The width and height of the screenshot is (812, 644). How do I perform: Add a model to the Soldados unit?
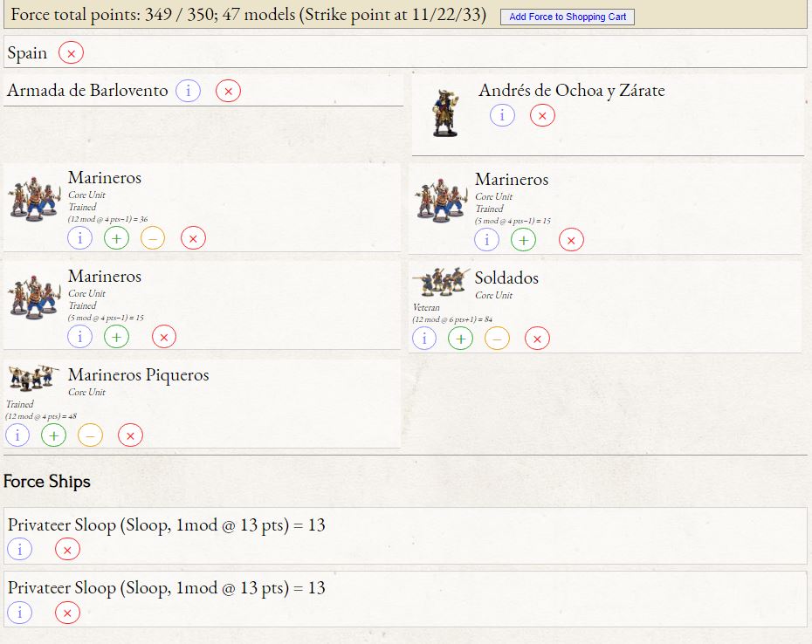click(460, 339)
